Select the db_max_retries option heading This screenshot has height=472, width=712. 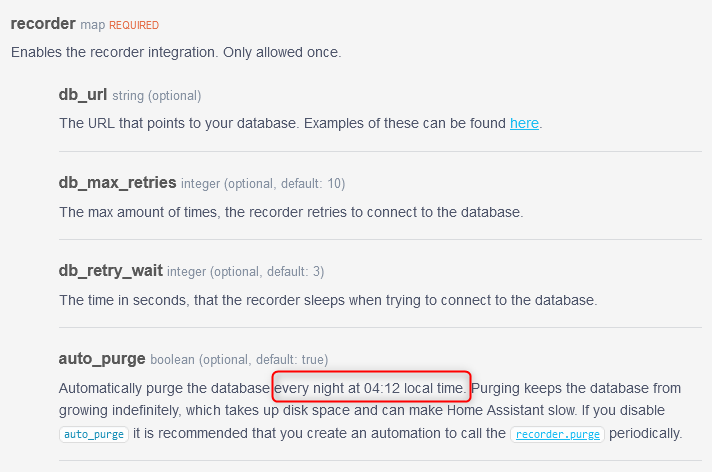[118, 183]
